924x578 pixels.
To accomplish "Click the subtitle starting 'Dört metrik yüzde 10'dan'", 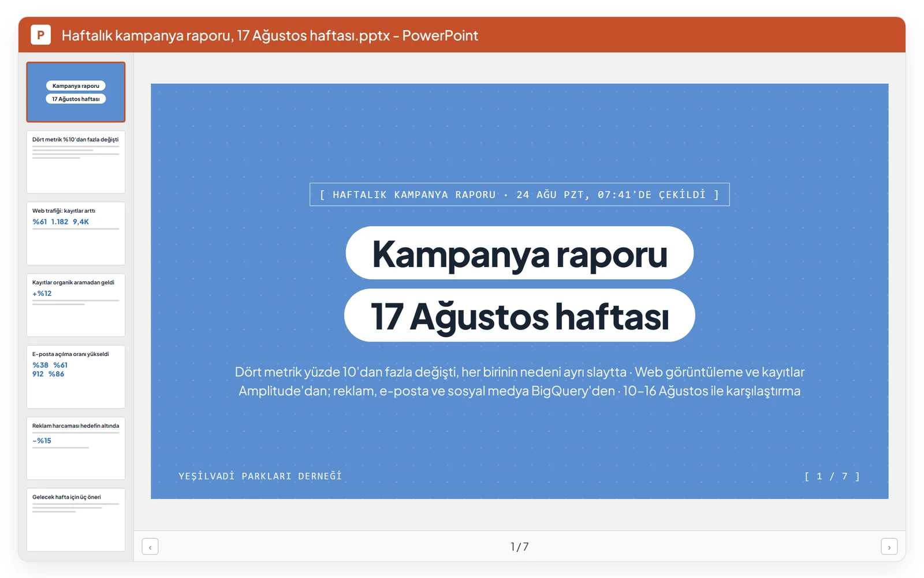I will click(520, 381).
